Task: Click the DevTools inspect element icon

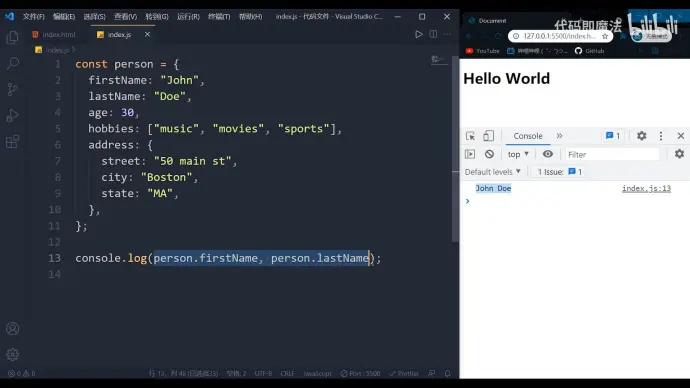Action: point(470,136)
